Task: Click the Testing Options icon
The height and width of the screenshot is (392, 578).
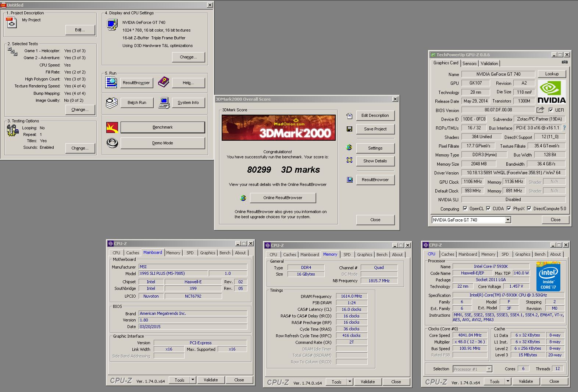Action: click(x=13, y=130)
